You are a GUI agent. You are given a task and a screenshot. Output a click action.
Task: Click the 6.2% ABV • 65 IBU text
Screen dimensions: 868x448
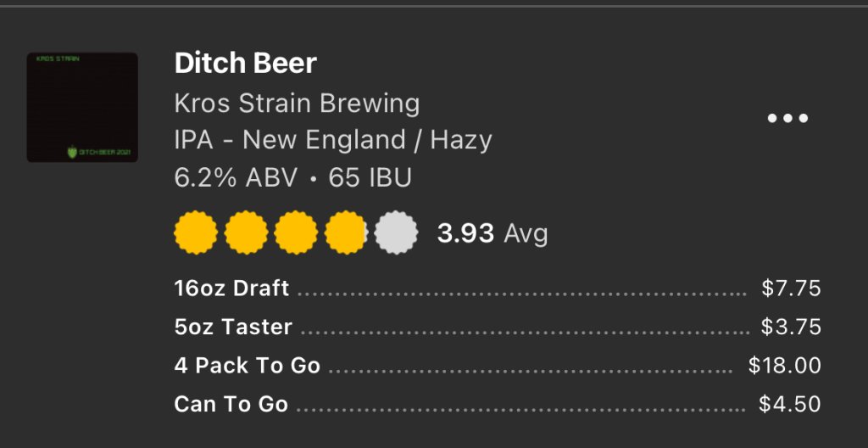pyautogui.click(x=292, y=177)
